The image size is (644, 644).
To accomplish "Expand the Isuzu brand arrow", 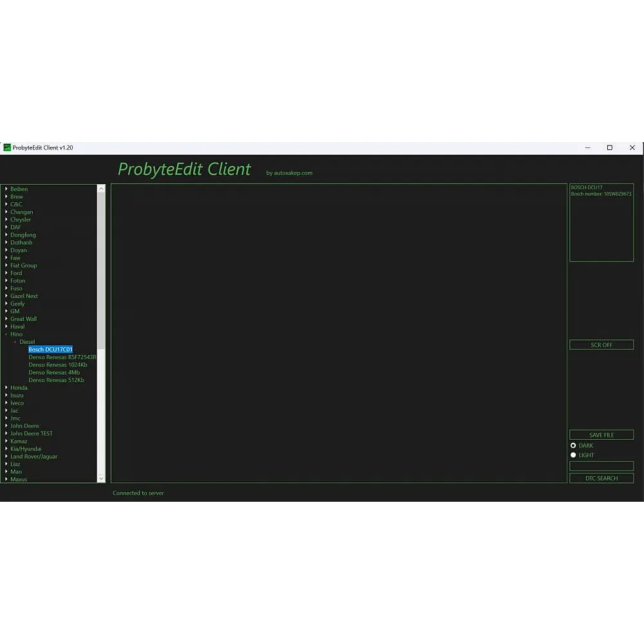I will 6,395.
